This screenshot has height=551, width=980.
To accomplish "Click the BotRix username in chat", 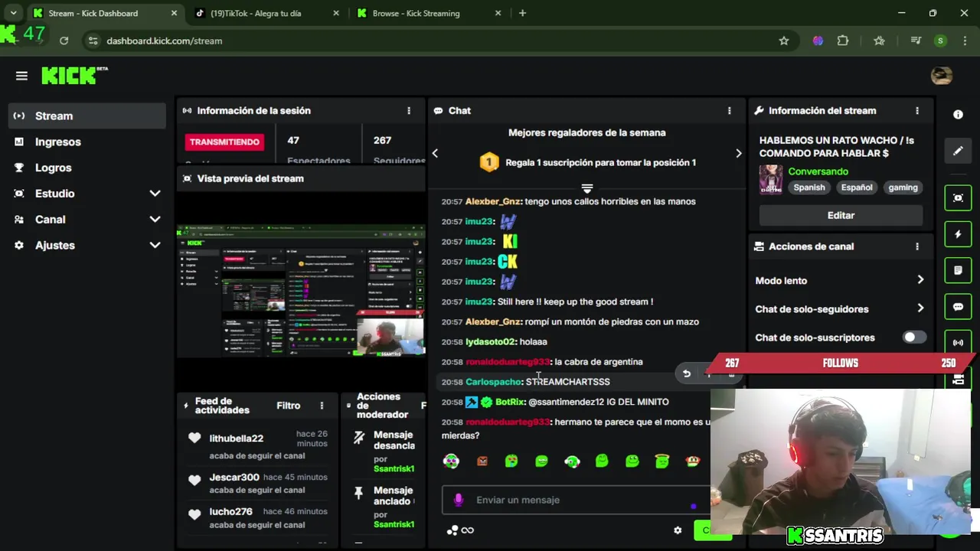I will (510, 402).
